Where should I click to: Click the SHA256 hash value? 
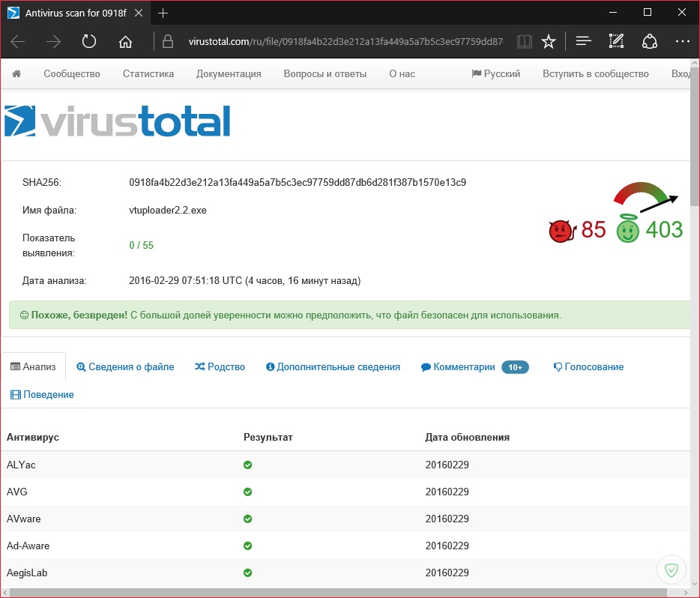(298, 183)
